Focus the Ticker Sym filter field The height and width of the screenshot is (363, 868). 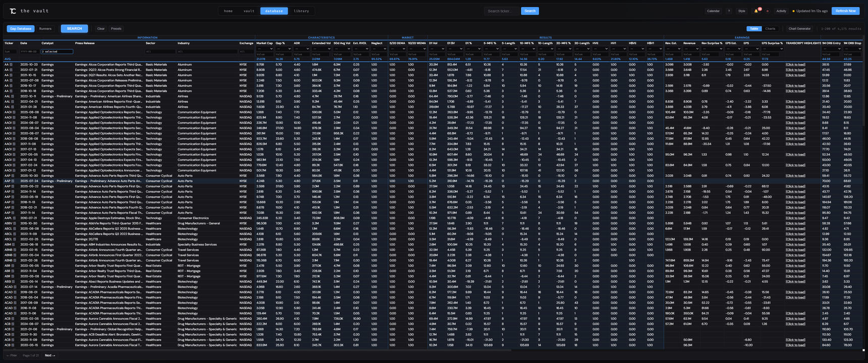(10, 51)
